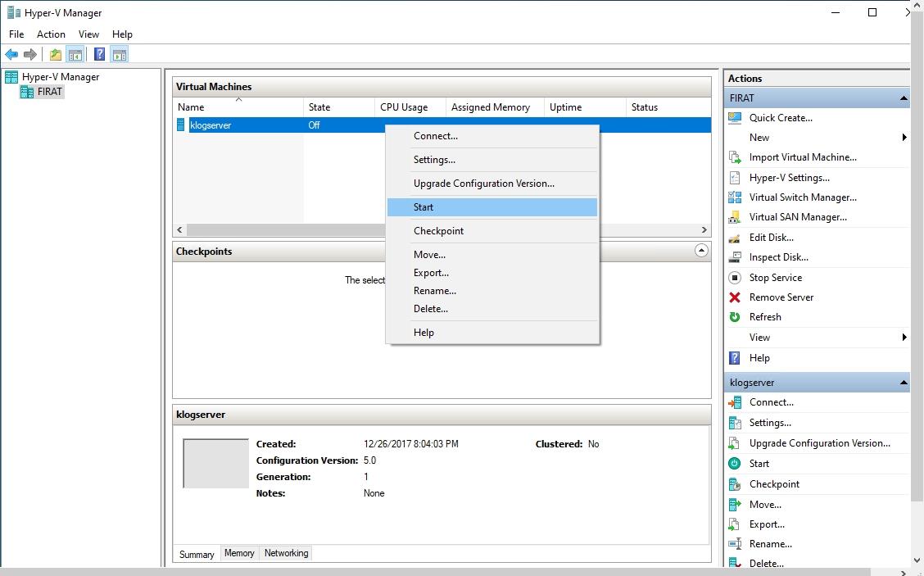Click the Edit Disk icon
The width and height of the screenshot is (924, 576).
pos(735,238)
